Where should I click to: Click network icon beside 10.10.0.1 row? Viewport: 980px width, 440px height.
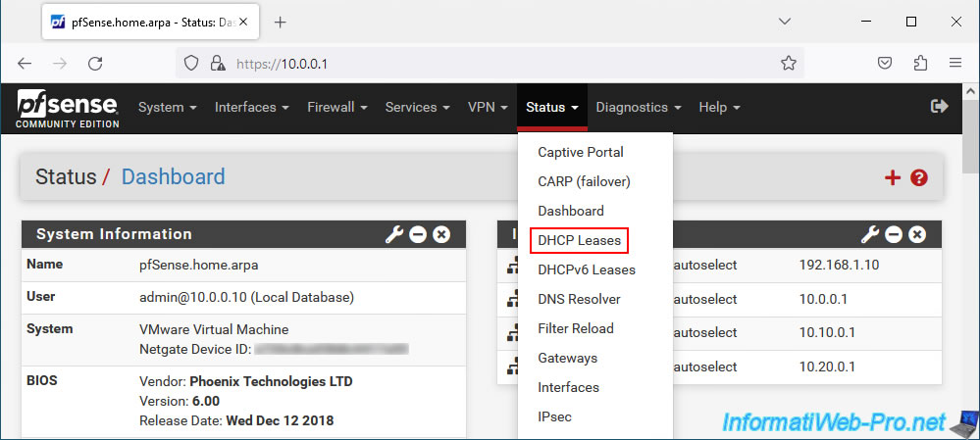coord(513,334)
